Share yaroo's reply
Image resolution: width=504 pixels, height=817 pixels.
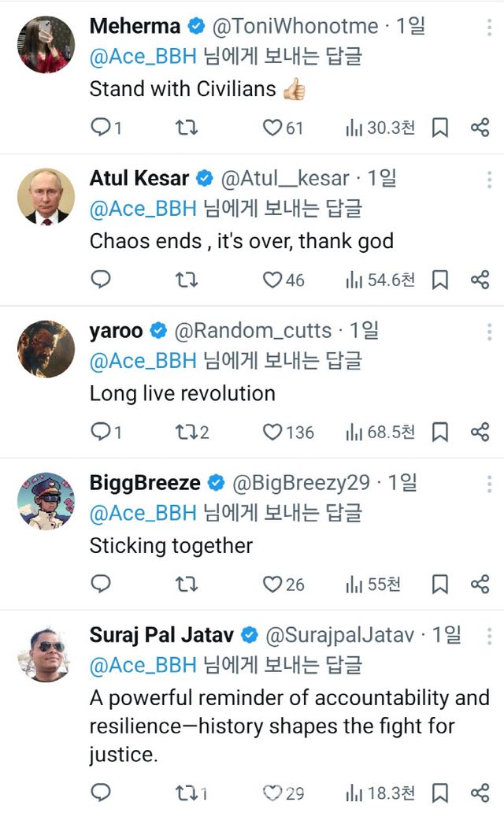coord(480,432)
